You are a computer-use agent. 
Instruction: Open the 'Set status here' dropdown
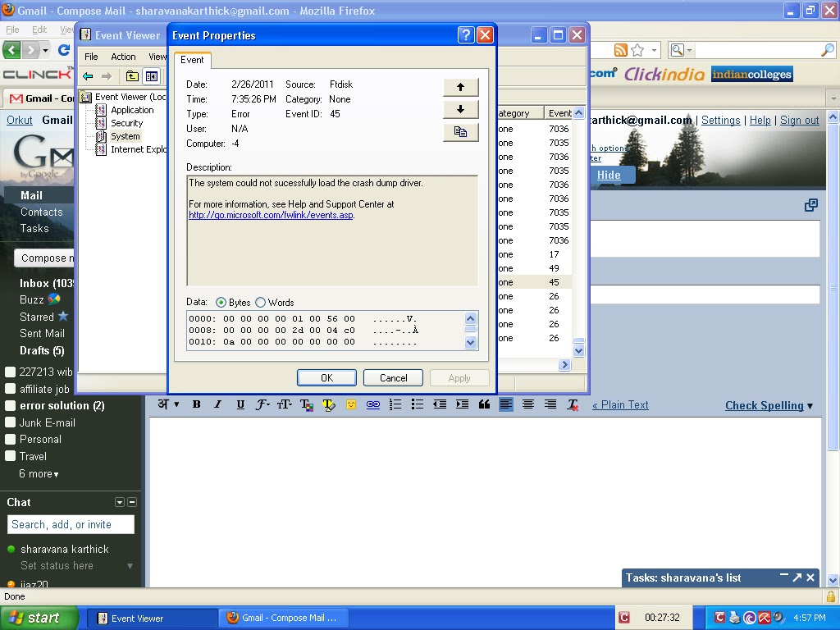[130, 566]
